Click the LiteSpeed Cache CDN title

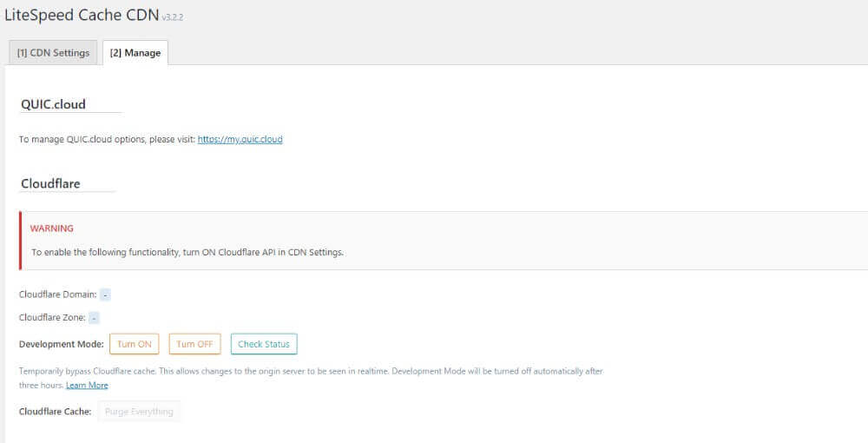[82, 15]
